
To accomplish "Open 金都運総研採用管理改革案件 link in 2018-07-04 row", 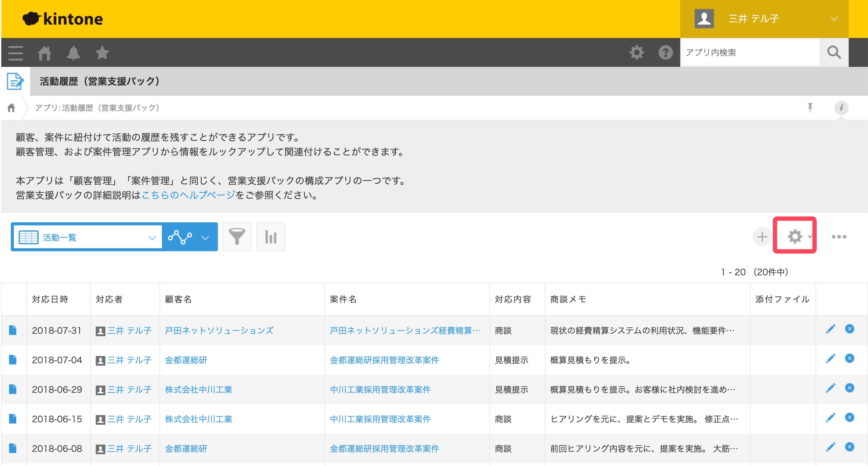I will [x=384, y=360].
